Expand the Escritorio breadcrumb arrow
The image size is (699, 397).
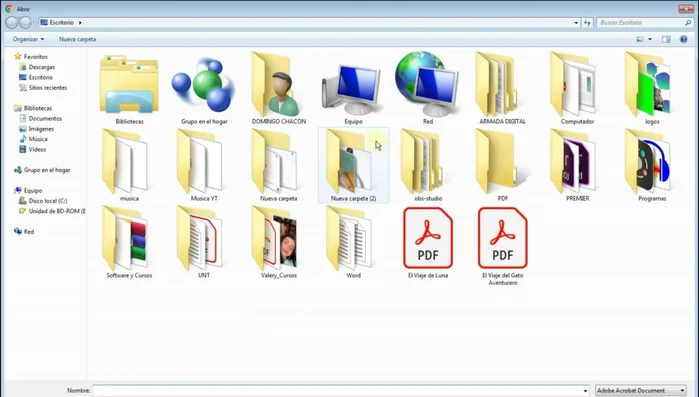[x=80, y=22]
